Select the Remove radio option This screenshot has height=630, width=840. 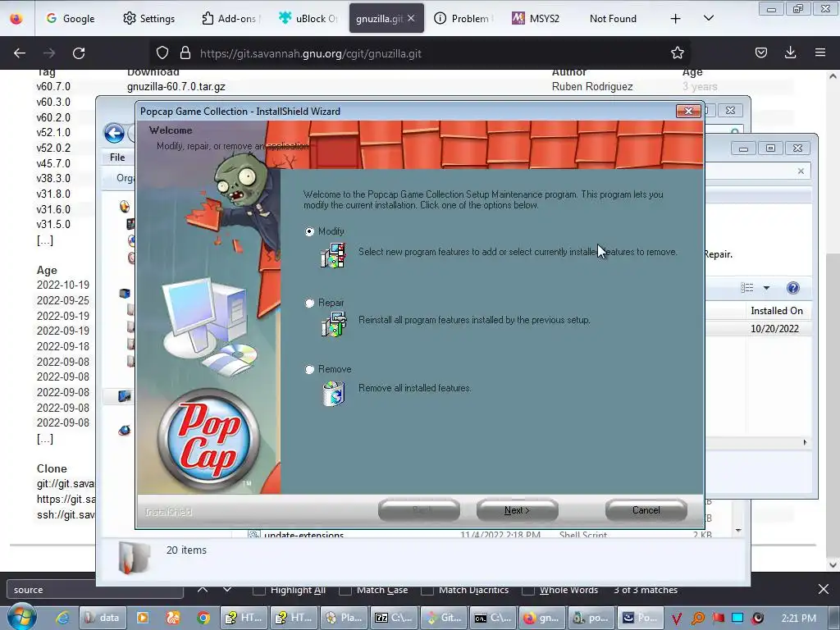coord(309,370)
